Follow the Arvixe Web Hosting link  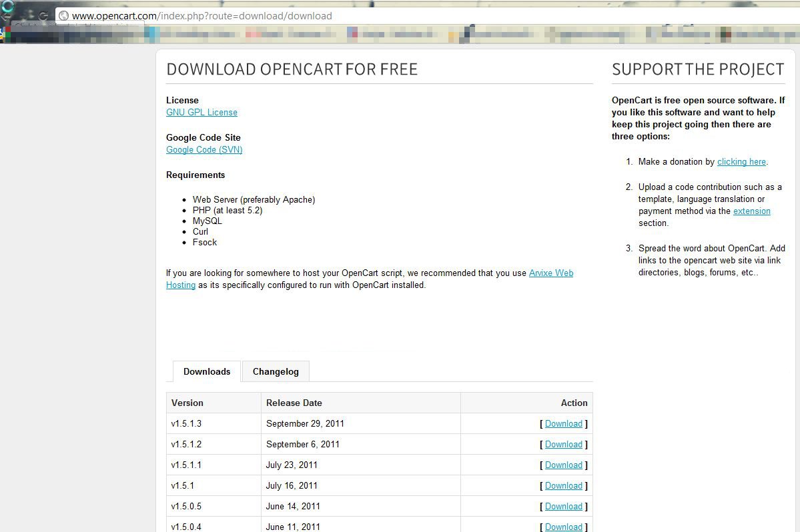[x=550, y=273]
